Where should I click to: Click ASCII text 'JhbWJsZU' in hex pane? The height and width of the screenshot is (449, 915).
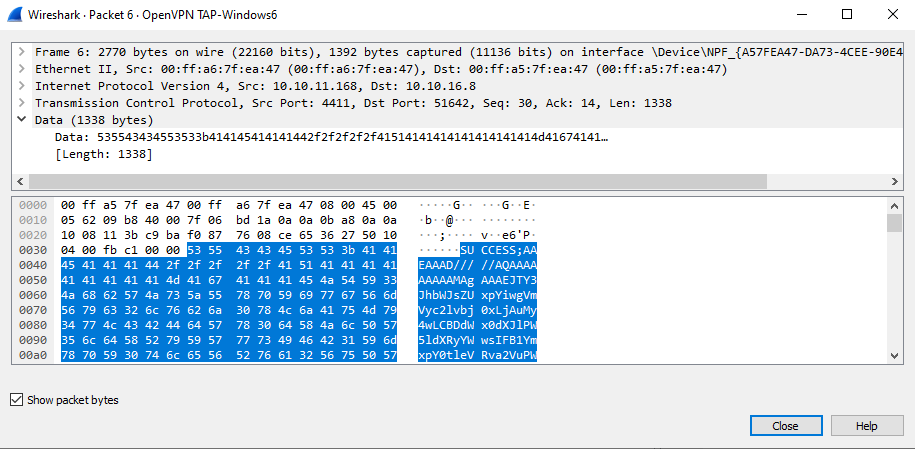point(445,295)
